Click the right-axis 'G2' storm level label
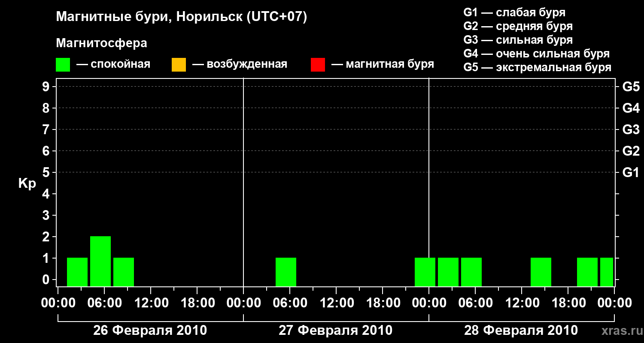The width and height of the screenshot is (644, 343). [x=631, y=151]
